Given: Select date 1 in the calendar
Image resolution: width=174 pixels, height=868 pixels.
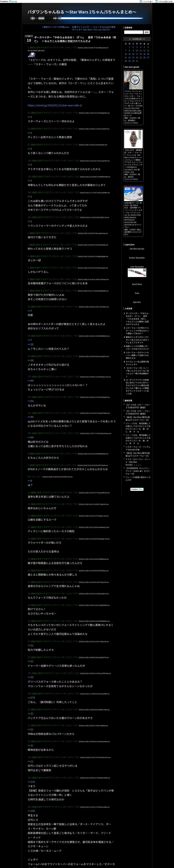Looking at the screenshot, I should tap(129, 47).
